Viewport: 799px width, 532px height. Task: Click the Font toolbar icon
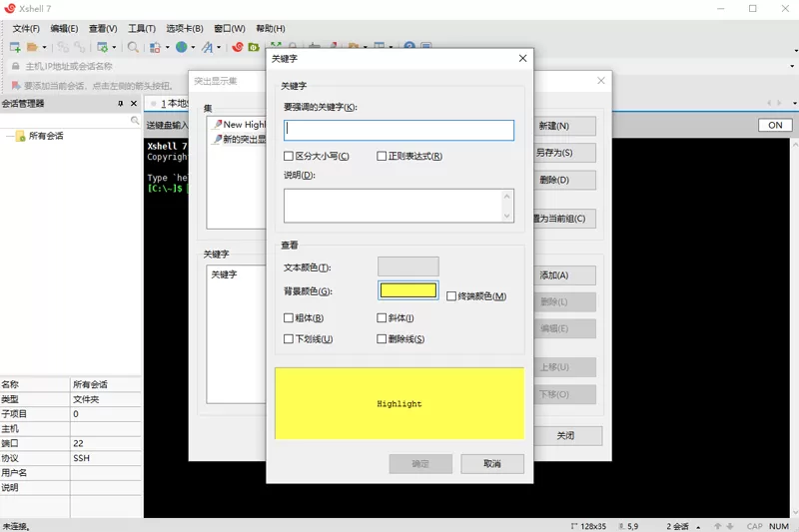207,47
